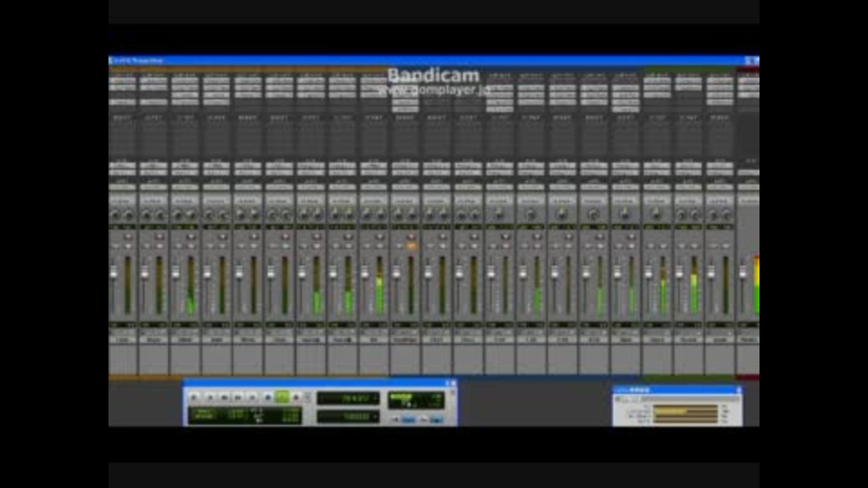This screenshot has width=868, height=488.
Task: Click the master fader handle at far right
Action: pyautogui.click(x=743, y=271)
